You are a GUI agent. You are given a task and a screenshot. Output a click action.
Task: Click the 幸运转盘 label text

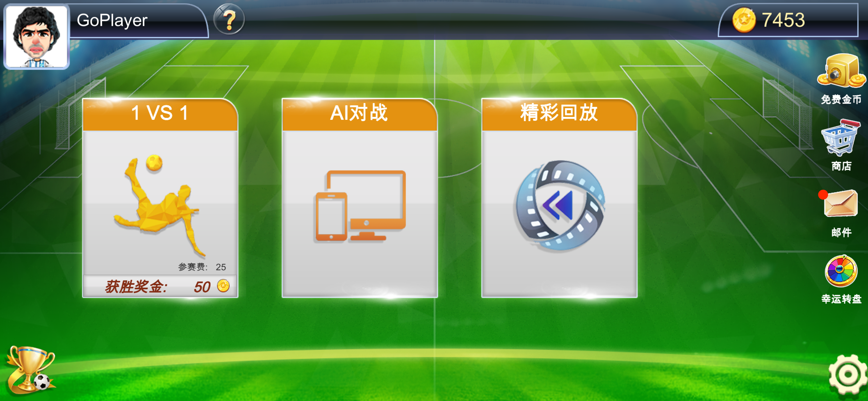click(841, 299)
